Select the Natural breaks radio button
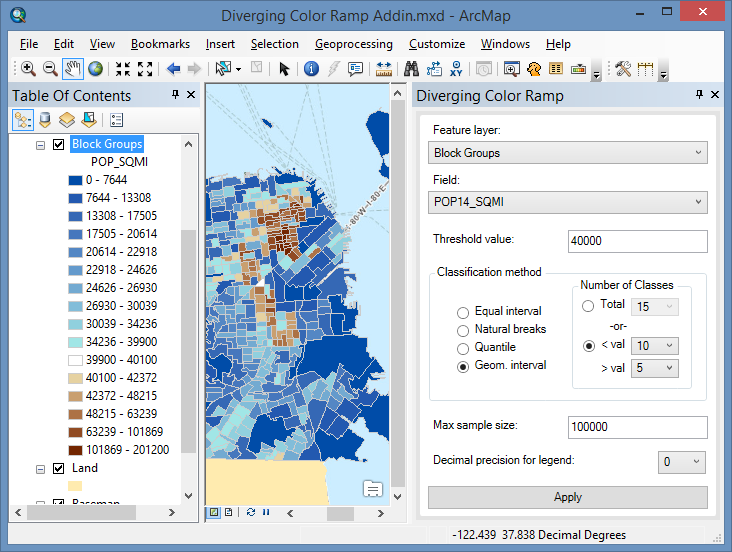 pyautogui.click(x=463, y=331)
